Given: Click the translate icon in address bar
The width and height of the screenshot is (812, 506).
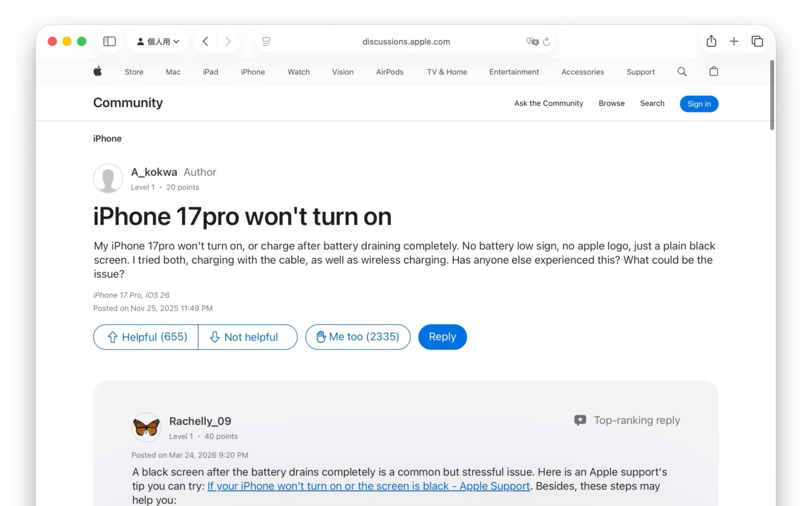Looking at the screenshot, I should pos(532,42).
